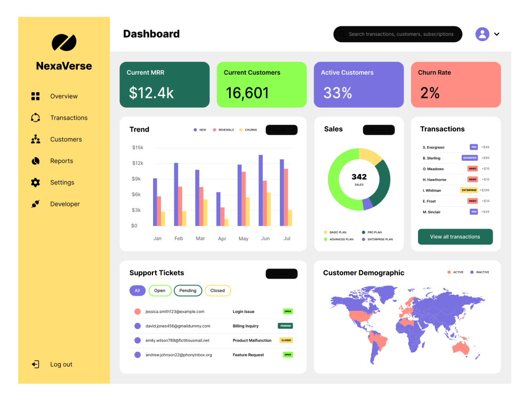The height and width of the screenshot is (406, 532).
Task: Click the search transactions input field
Action: tap(400, 34)
